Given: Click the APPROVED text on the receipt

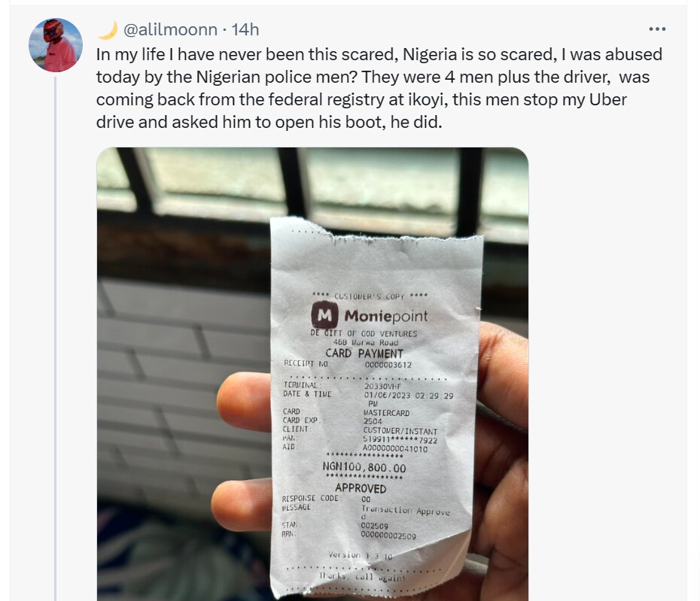Looking at the screenshot, I should [361, 488].
